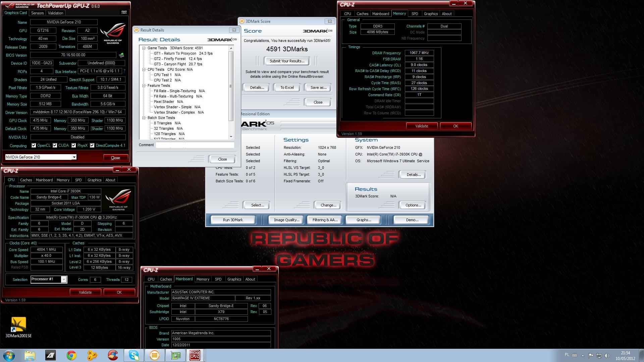644x362 pixels.
Task: Open the yellow puzzle taskbar application
Action: [x=92, y=355]
